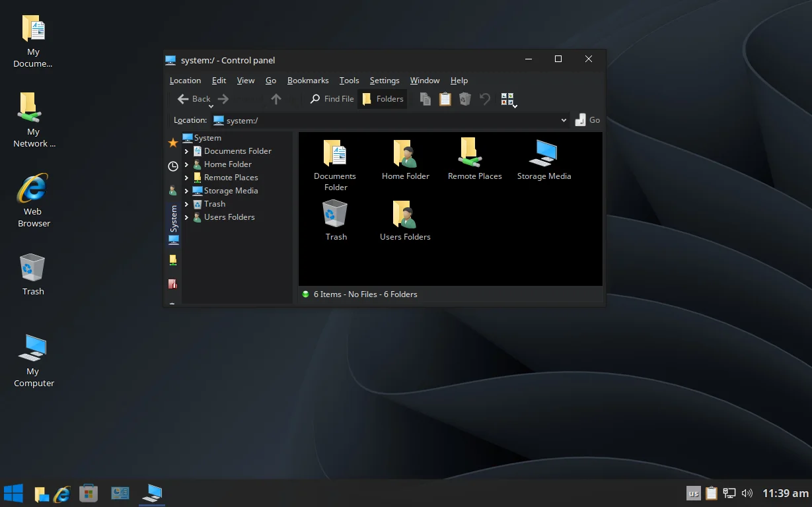
Task: Click the Undo arrow icon
Action: (x=484, y=98)
